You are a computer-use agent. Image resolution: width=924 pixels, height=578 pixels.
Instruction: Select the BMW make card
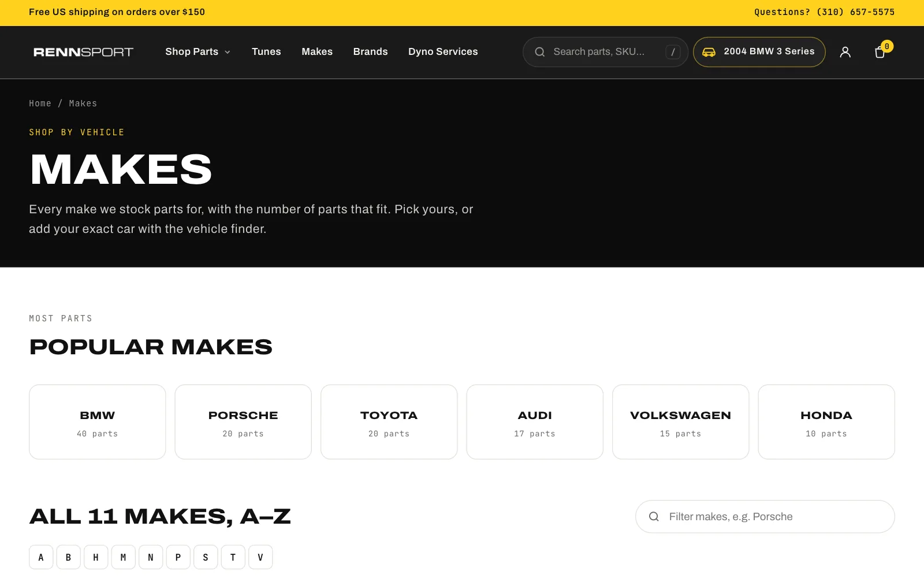pyautogui.click(x=98, y=422)
